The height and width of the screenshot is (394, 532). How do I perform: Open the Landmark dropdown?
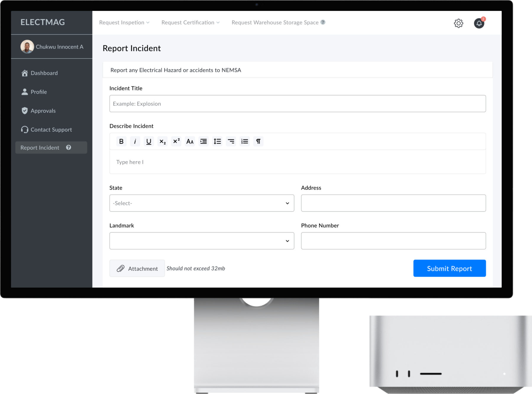click(202, 241)
